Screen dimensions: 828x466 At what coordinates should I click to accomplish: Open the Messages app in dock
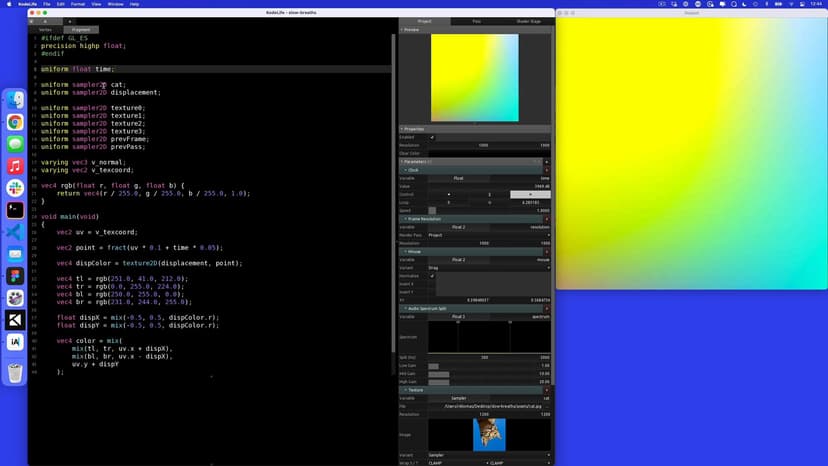click(x=15, y=144)
